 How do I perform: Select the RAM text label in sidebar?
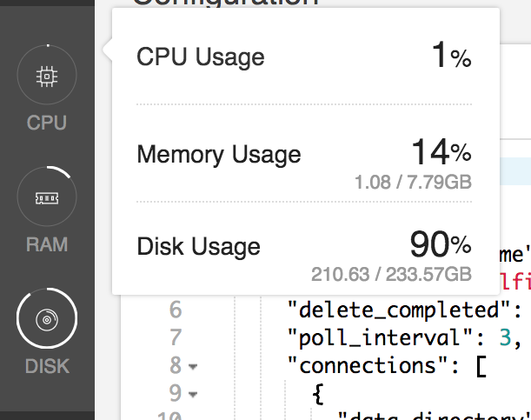click(47, 244)
